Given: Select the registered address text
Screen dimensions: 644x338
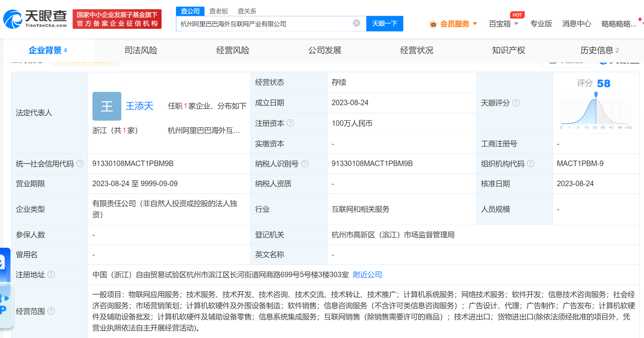Looking at the screenshot, I should point(221,275).
